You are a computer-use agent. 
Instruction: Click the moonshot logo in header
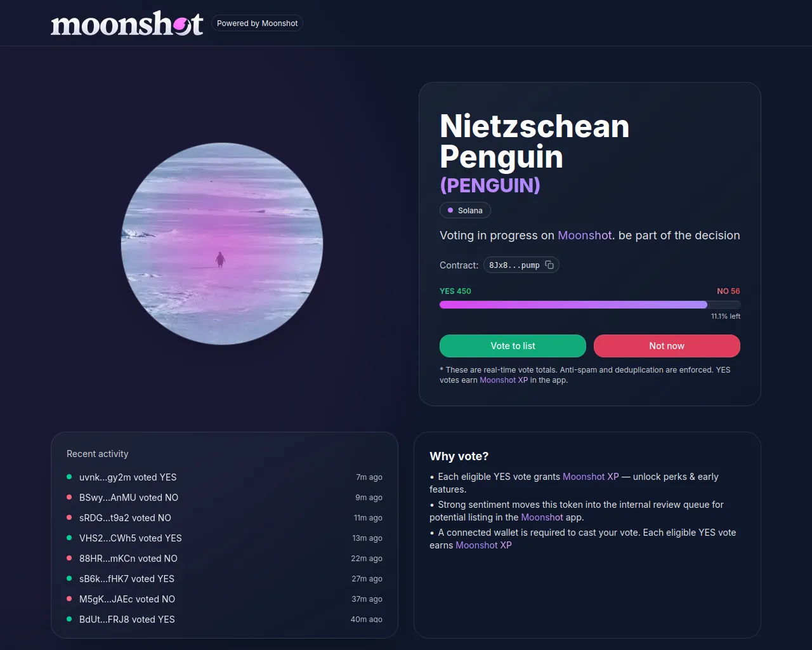tap(127, 23)
